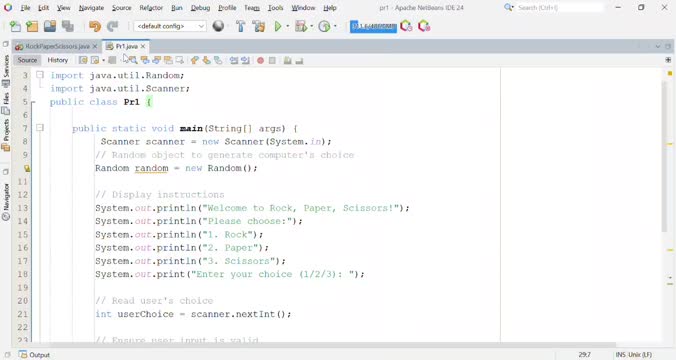Click the 29:7 cursor position in the status bar
Screen dimensions: 676x360
pyautogui.click(x=585, y=354)
